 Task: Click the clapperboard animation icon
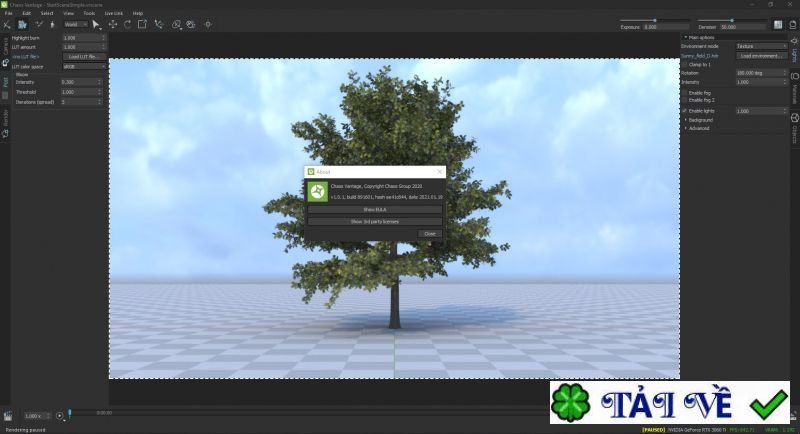pos(8,416)
